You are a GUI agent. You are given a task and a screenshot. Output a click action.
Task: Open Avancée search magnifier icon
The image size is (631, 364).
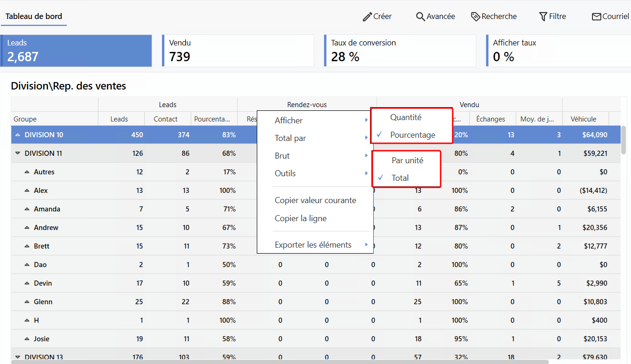point(420,17)
